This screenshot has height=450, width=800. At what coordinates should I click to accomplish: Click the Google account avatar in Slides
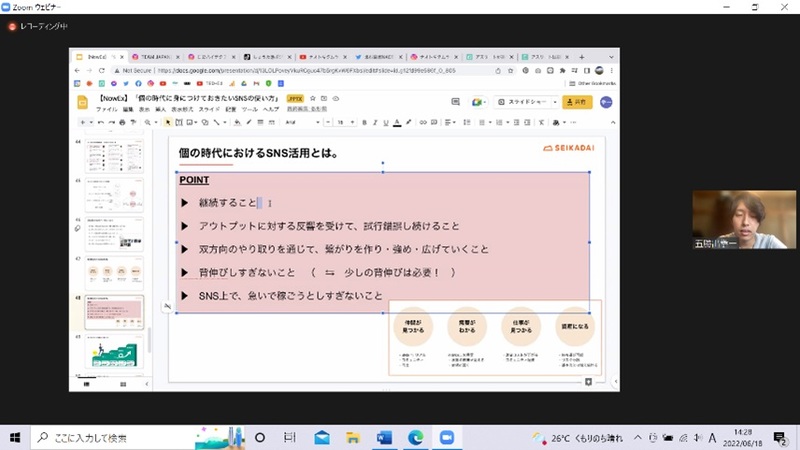point(606,102)
